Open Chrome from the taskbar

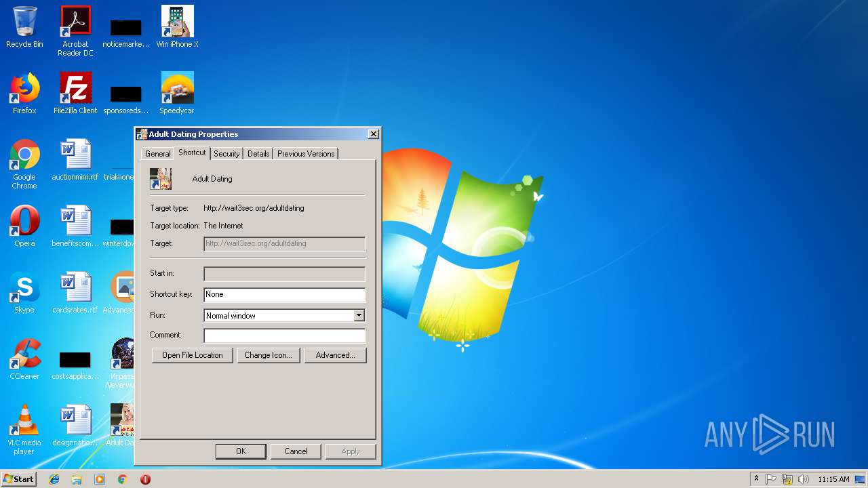(x=123, y=479)
